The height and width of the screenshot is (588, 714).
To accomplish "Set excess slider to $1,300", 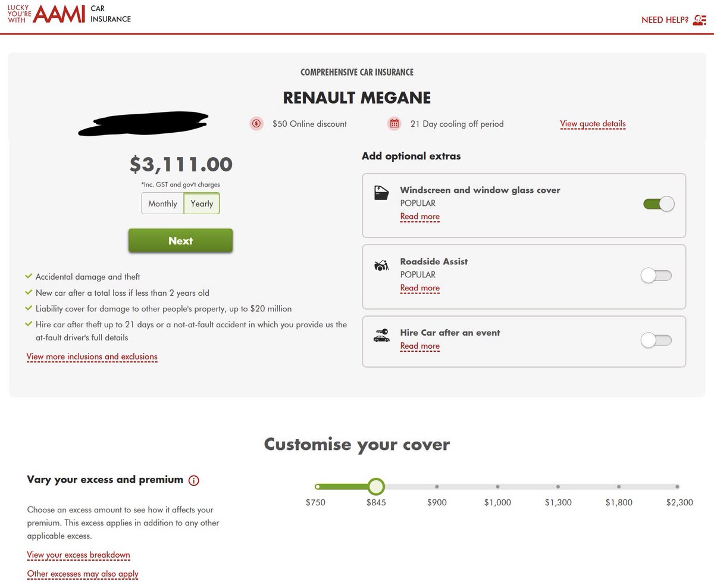I will click(x=558, y=487).
